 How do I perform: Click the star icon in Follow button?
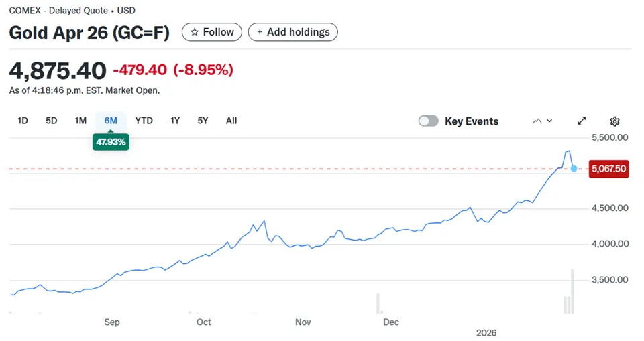point(195,32)
